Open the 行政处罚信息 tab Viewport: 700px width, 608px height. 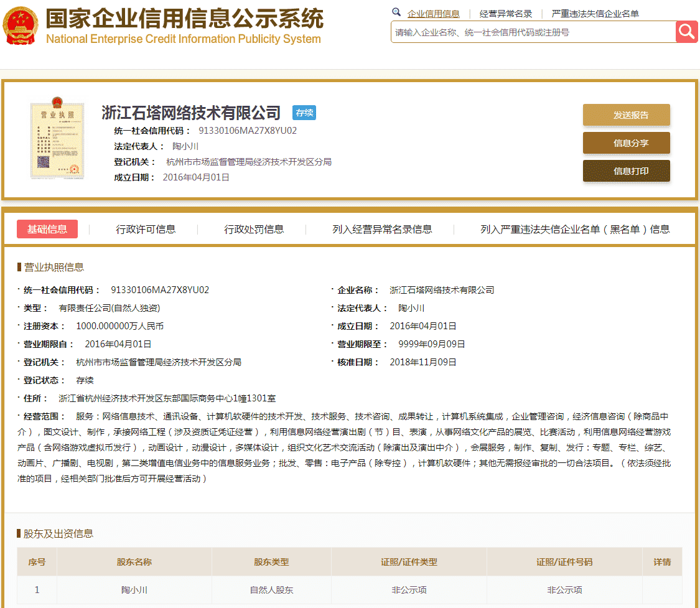click(x=254, y=230)
